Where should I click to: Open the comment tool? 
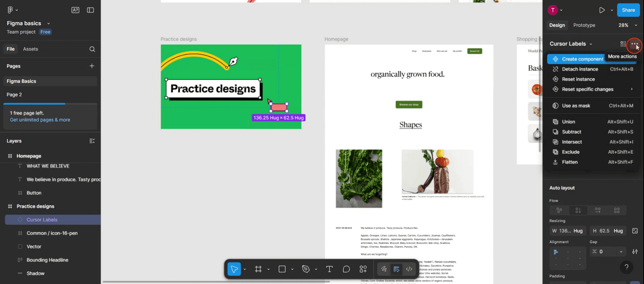point(346,269)
